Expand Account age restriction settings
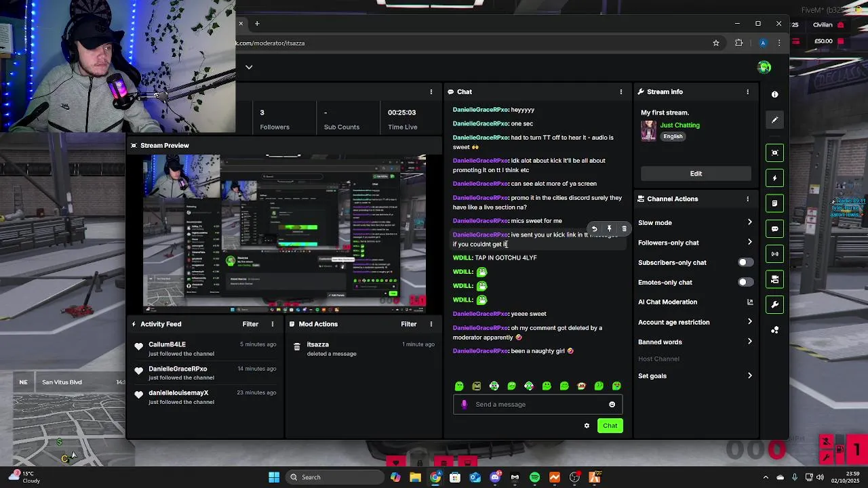 (749, 322)
